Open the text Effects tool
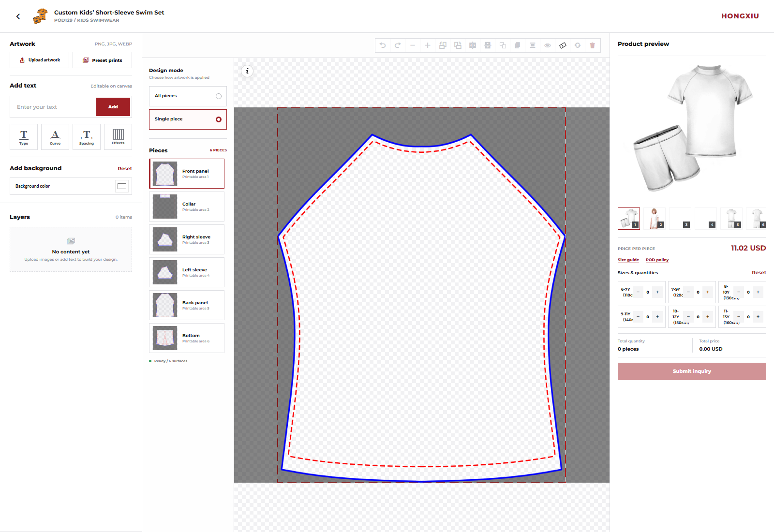Viewport: 774px width, 532px height. [x=118, y=137]
